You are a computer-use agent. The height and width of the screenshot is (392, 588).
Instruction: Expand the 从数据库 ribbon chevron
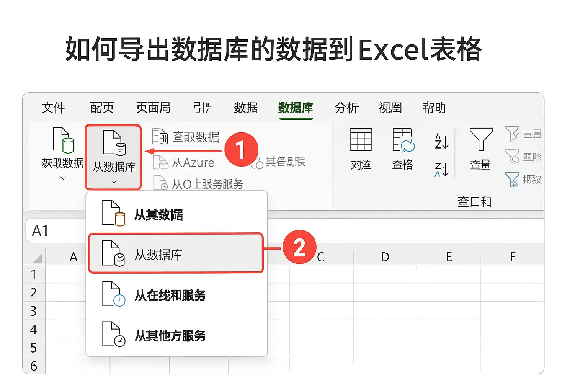(x=114, y=182)
